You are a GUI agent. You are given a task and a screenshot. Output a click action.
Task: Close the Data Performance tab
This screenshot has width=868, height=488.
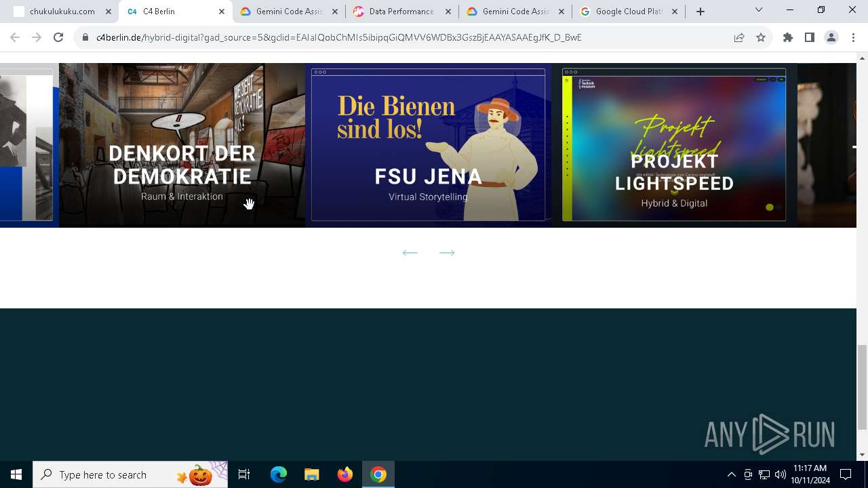[448, 12]
